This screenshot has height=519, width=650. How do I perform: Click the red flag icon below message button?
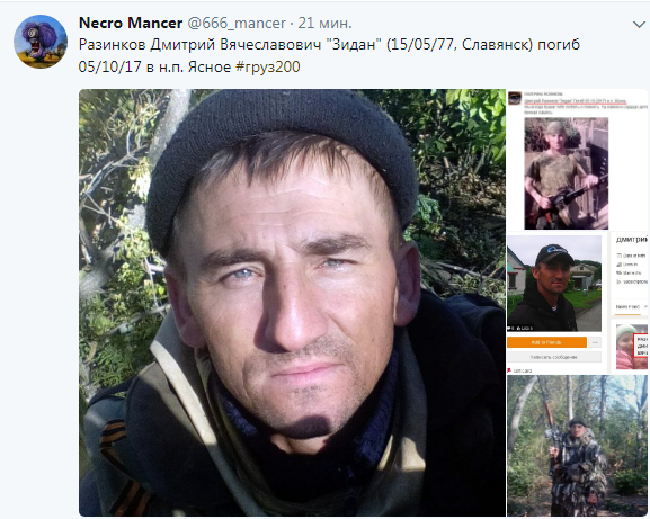(509, 371)
